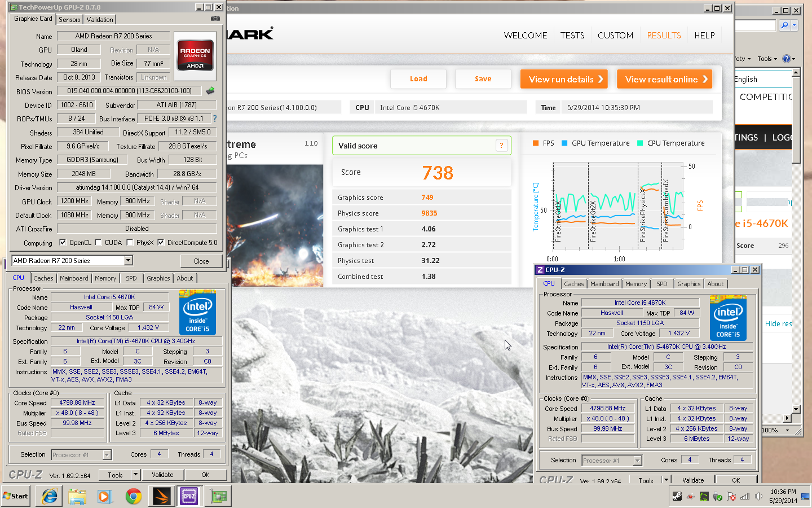Click the Steam tray icon
This screenshot has width=812, height=508.
(677, 496)
